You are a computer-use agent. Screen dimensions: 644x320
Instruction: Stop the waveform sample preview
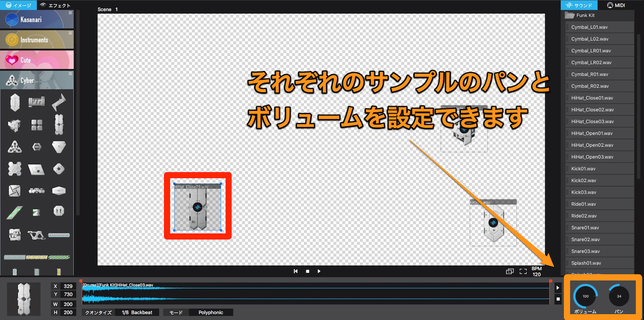click(558, 299)
